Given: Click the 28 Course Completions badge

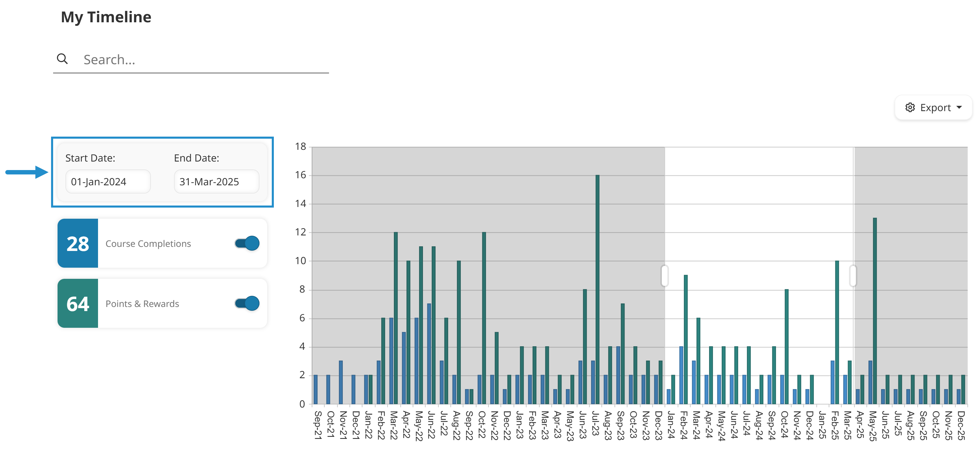Looking at the screenshot, I should [78, 243].
